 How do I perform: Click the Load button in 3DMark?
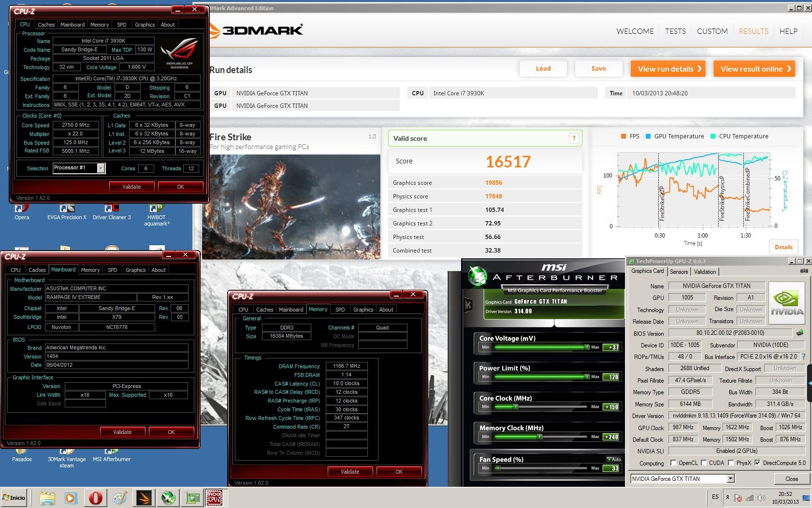[543, 68]
